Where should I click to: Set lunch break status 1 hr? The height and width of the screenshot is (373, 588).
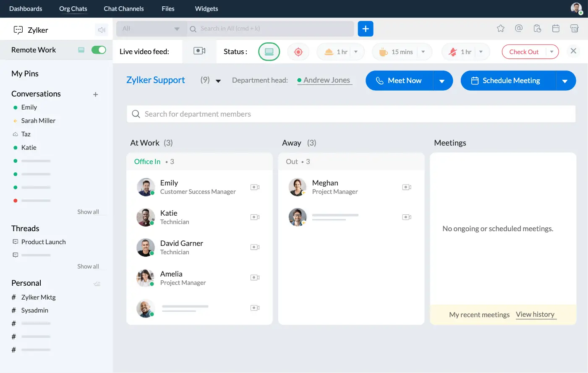(336, 52)
